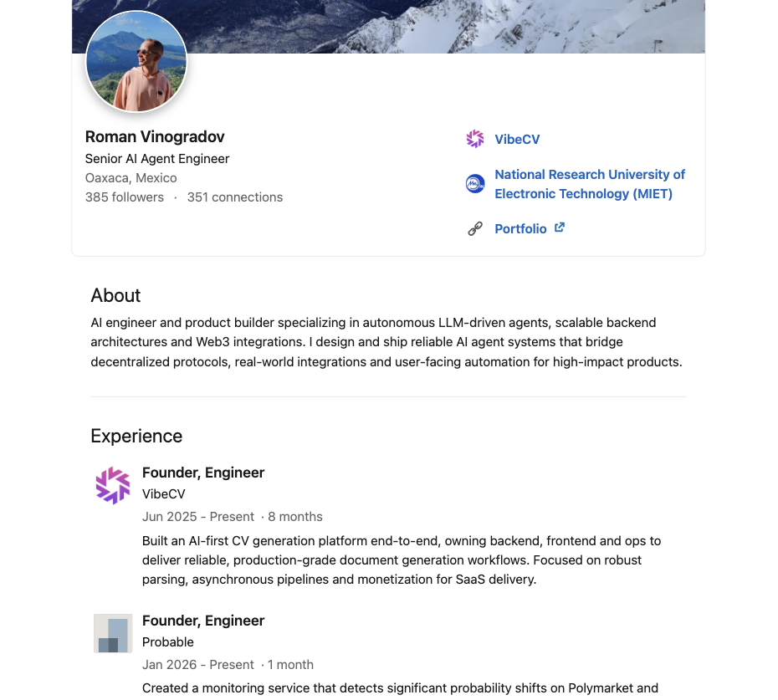
Task: Click the Probable company logo thumbnail
Action: pos(113,633)
